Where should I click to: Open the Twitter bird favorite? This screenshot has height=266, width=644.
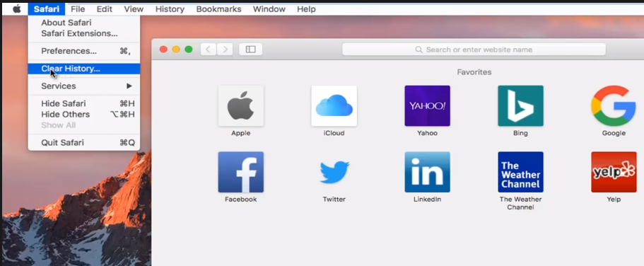334,172
